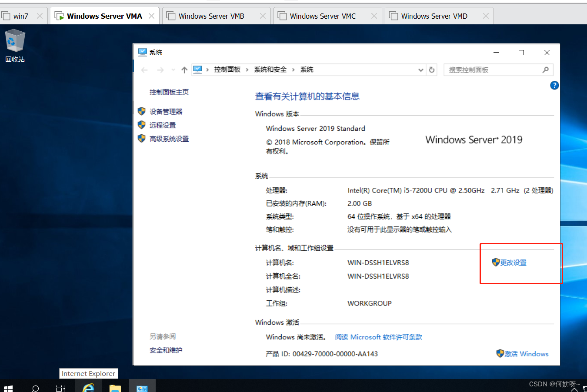Expand the address bar history dropdown

(x=420, y=70)
